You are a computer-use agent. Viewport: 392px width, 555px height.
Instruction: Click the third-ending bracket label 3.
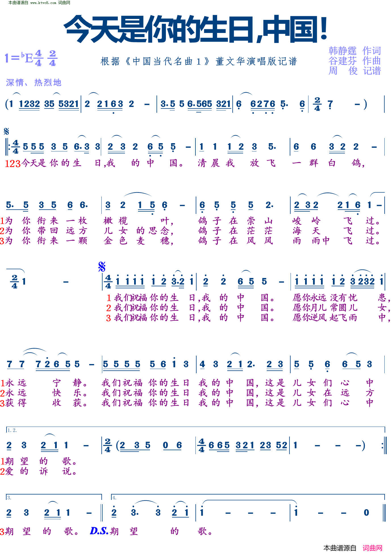coord(9,498)
